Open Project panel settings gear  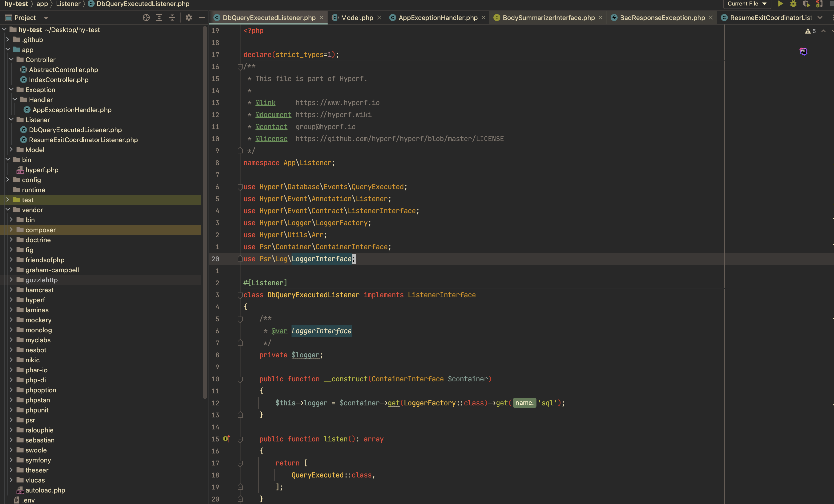click(189, 18)
